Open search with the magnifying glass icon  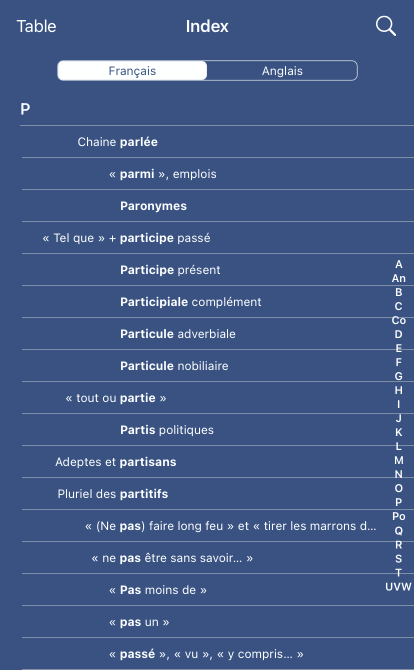point(386,26)
